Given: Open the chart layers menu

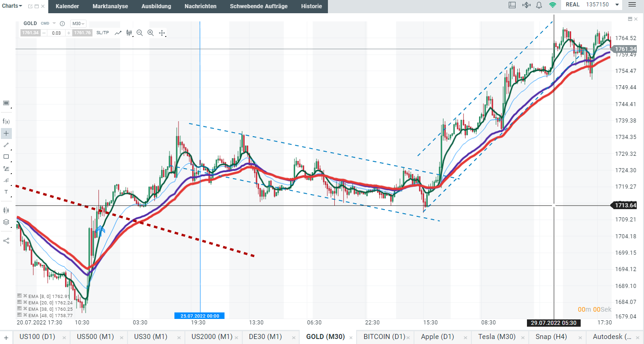Looking at the screenshot, I should (6, 222).
